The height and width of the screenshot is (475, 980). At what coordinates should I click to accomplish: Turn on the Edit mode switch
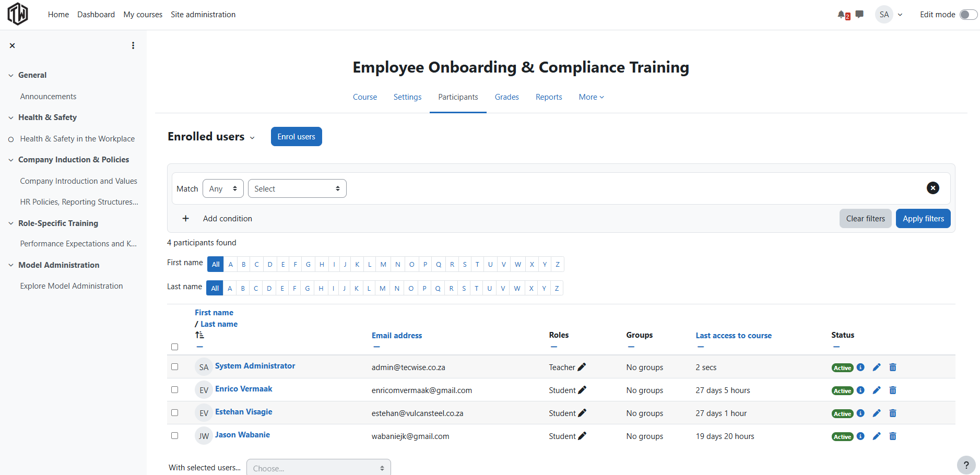(968, 15)
